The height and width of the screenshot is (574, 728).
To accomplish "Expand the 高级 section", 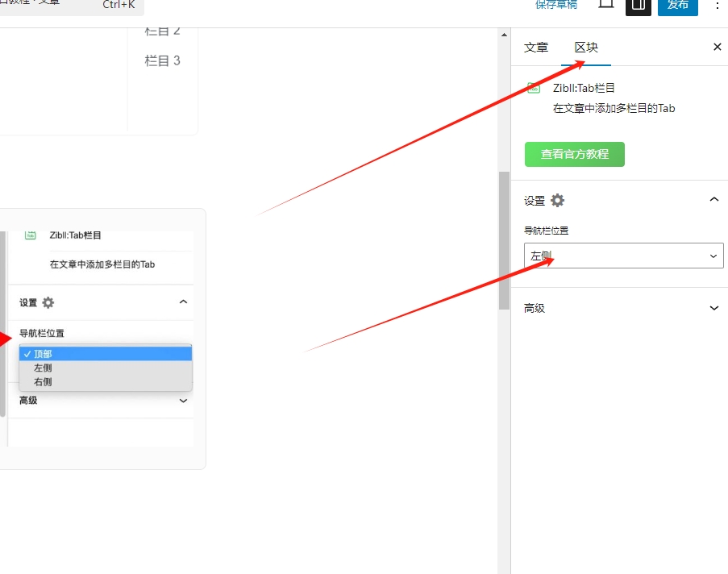I will point(713,308).
